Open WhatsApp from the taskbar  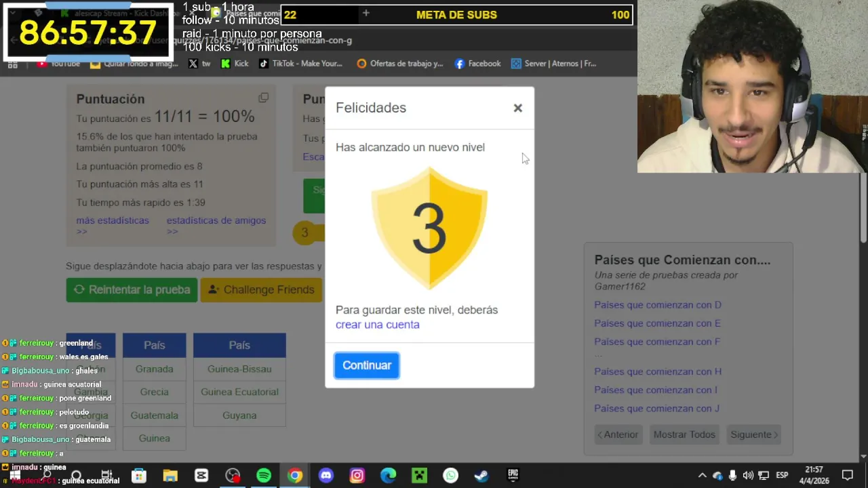coord(451,476)
